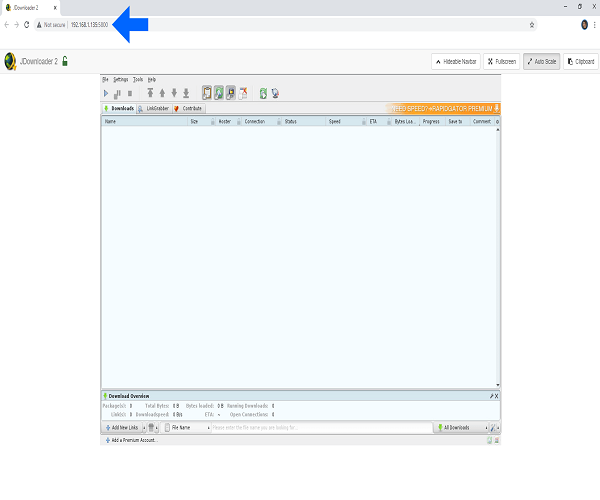600x500 pixels.
Task: Toggle Hideable Navbar button
Action: tap(456, 62)
